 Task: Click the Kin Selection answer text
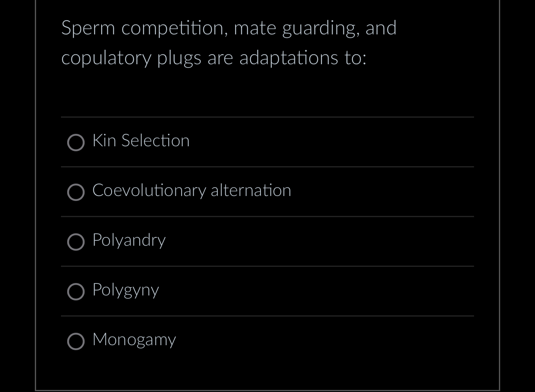click(x=141, y=141)
